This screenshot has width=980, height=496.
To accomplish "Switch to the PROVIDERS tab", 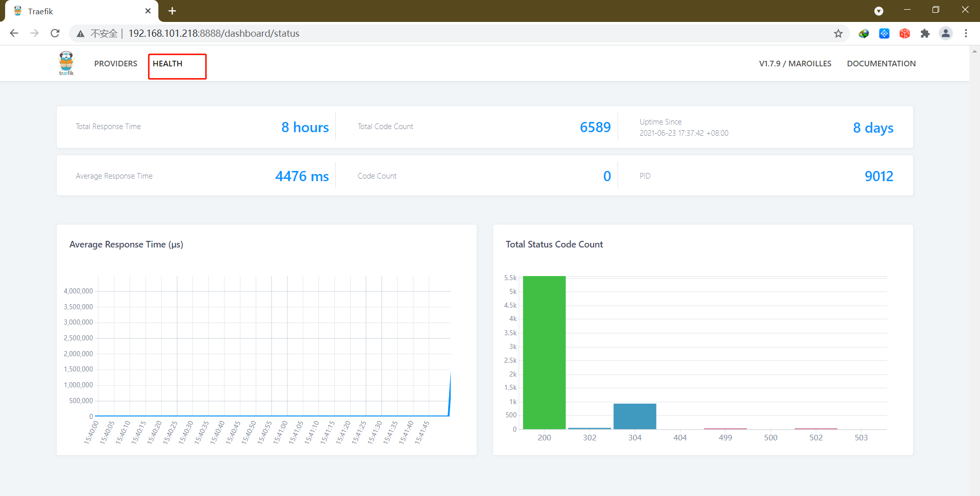I will 115,64.
